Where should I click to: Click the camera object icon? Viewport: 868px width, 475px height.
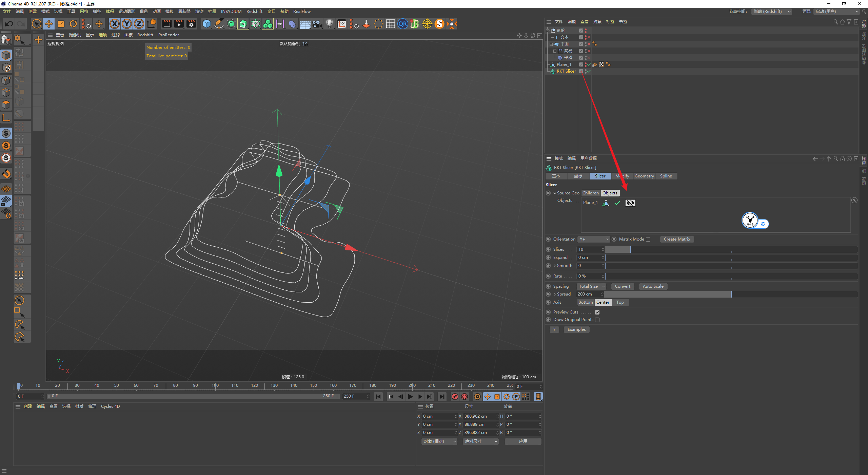click(x=317, y=24)
